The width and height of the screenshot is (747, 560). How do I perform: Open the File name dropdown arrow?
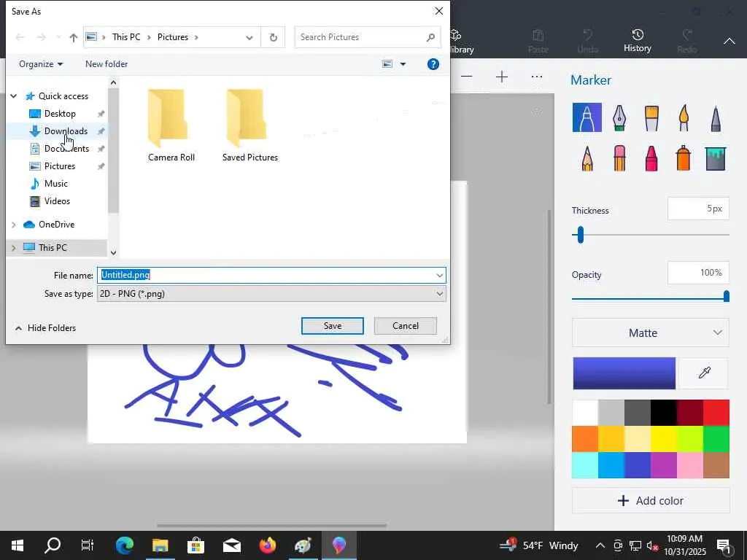pyautogui.click(x=439, y=275)
